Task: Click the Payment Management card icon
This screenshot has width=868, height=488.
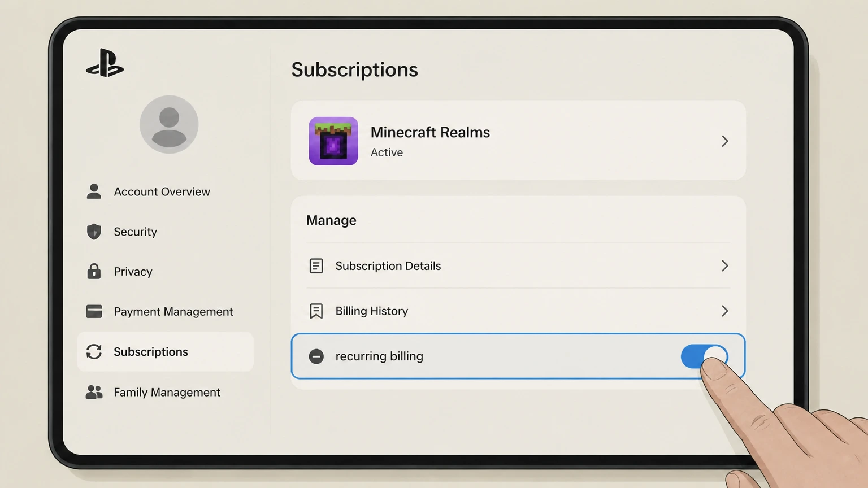Action: click(x=94, y=311)
